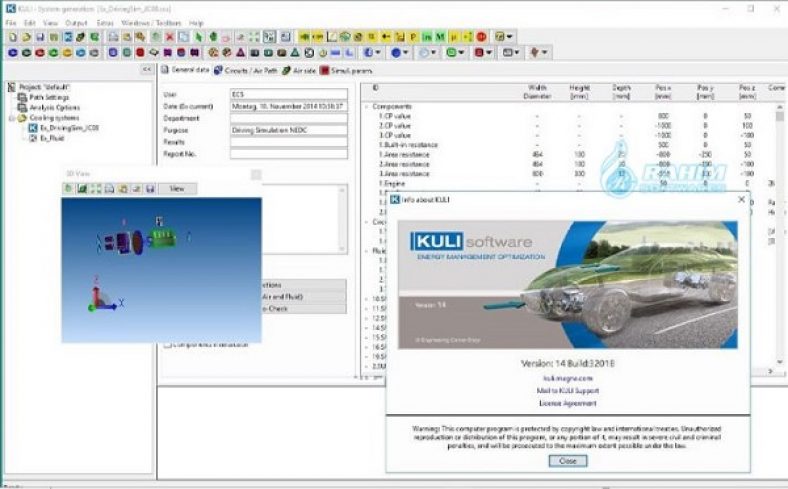788x489 pixels.
Task: Select Ex_DrivingSim_ICOS in the project tree
Action: tap(69, 128)
